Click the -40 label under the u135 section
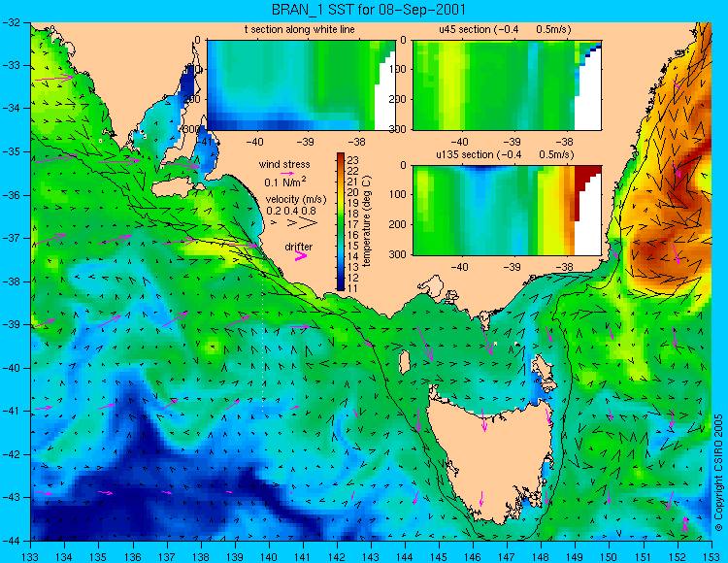Viewport: 728px width, 563px height. [x=460, y=267]
